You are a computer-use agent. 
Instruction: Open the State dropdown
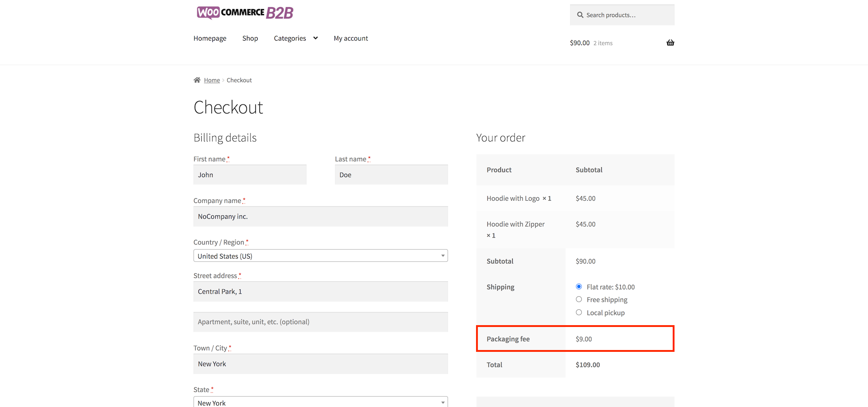321,402
